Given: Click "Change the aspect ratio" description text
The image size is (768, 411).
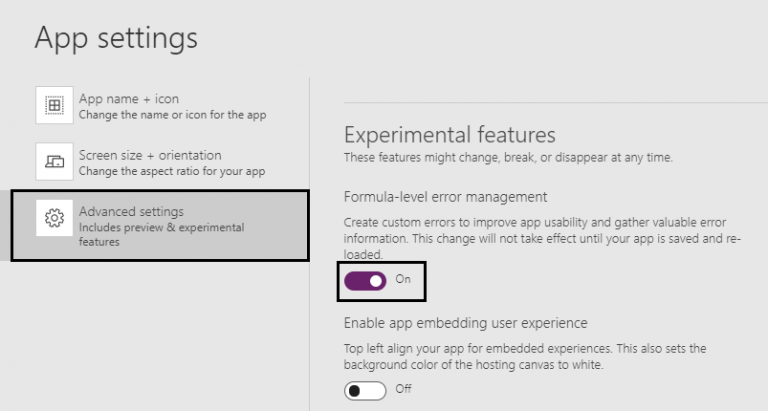Looking at the screenshot, I should (171, 171).
